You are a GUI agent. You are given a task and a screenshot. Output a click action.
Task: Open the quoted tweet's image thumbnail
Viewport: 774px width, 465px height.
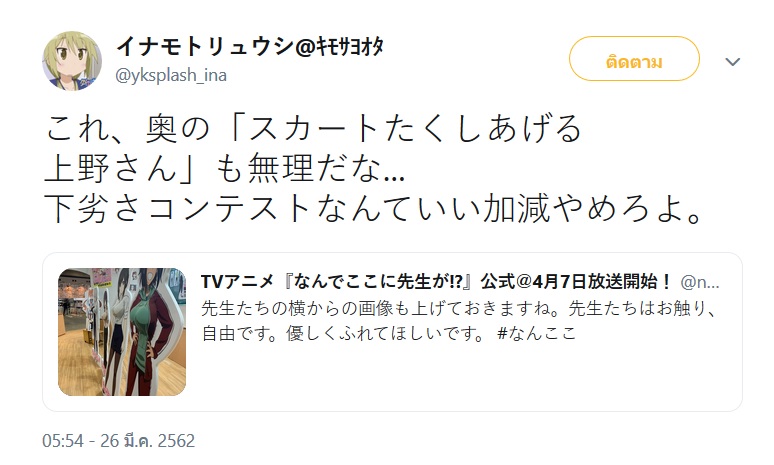[x=122, y=332]
